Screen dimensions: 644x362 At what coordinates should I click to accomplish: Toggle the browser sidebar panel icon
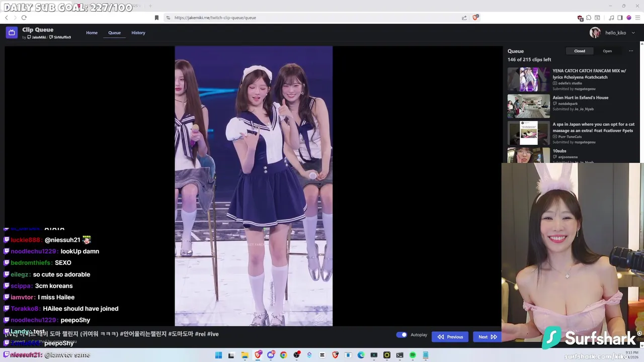pos(620,18)
